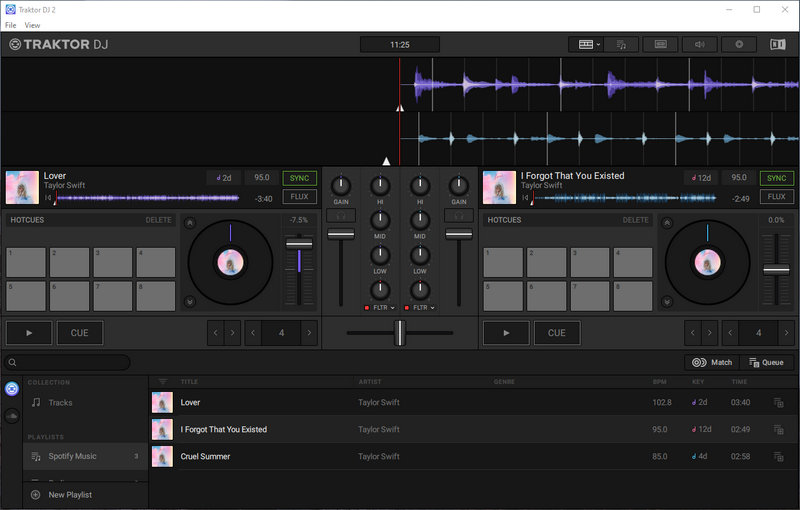Image resolution: width=800 pixels, height=510 pixels.
Task: Click left channel volume fader
Action: coord(341,234)
